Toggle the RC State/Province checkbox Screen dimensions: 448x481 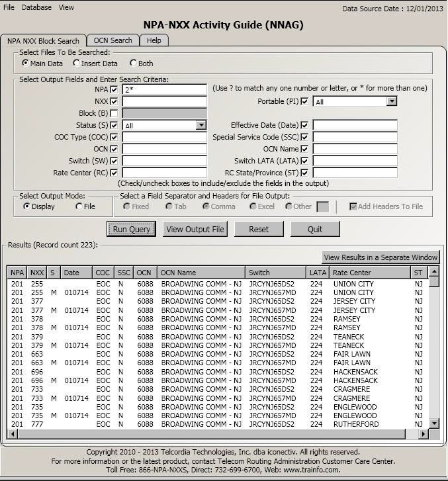tap(304, 173)
